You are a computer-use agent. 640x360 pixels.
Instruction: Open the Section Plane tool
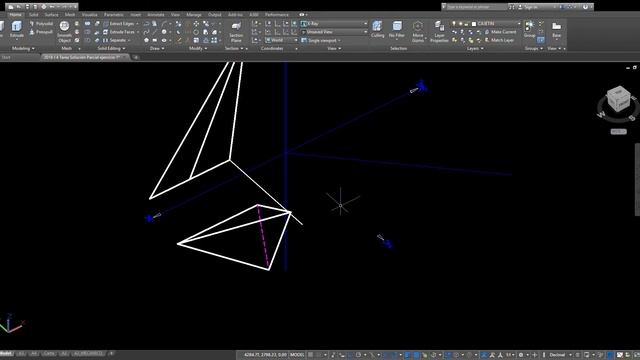(x=236, y=32)
